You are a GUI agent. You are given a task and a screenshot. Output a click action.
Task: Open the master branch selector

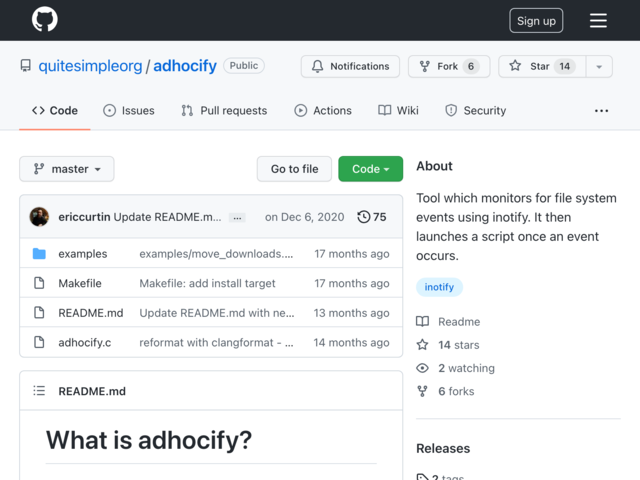tap(67, 169)
